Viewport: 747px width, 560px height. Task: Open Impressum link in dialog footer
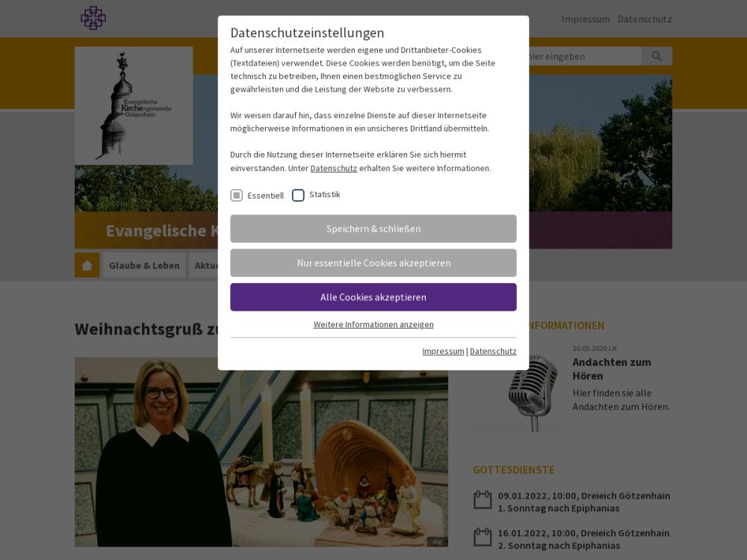443,351
